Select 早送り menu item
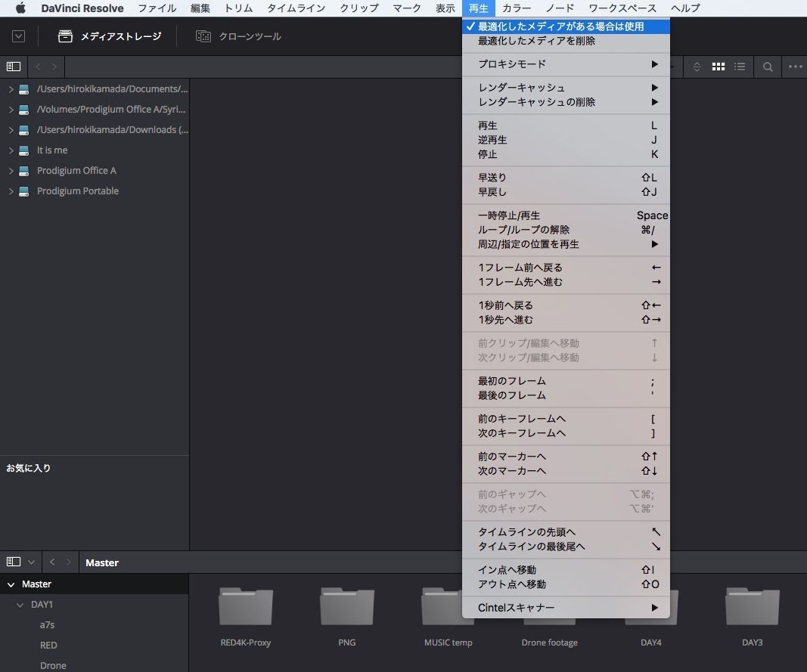The height and width of the screenshot is (672, 807). [566, 178]
